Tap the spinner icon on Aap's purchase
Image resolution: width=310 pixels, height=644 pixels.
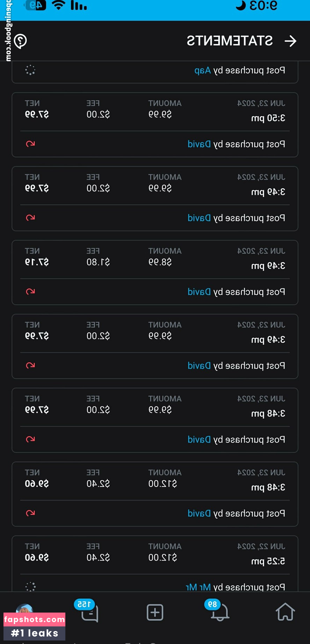pyautogui.click(x=30, y=70)
